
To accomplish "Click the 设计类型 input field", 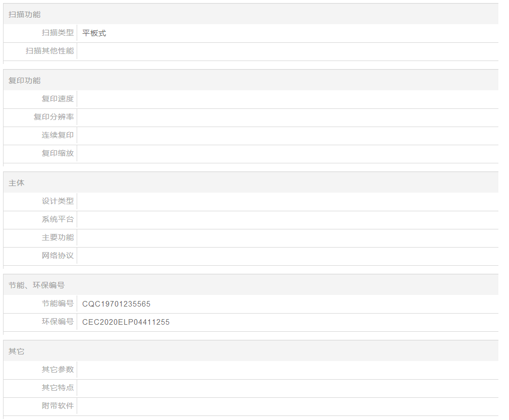I will (x=287, y=202).
